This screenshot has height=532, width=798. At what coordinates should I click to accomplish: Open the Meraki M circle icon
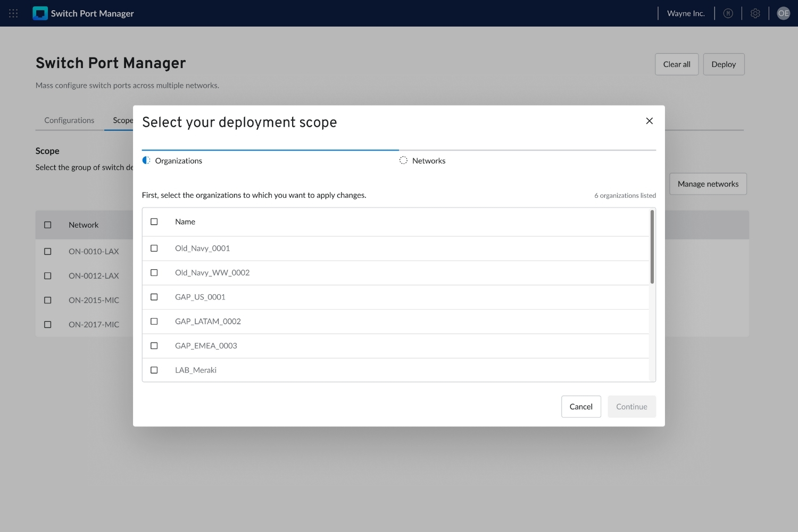pyautogui.click(x=728, y=13)
